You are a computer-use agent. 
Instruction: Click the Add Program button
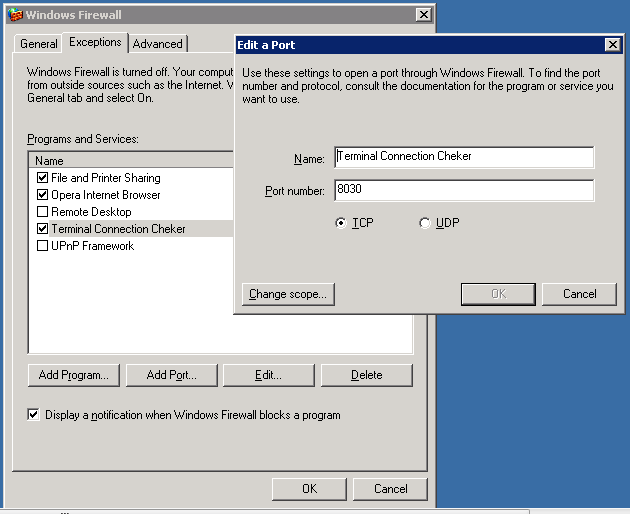tap(74, 375)
